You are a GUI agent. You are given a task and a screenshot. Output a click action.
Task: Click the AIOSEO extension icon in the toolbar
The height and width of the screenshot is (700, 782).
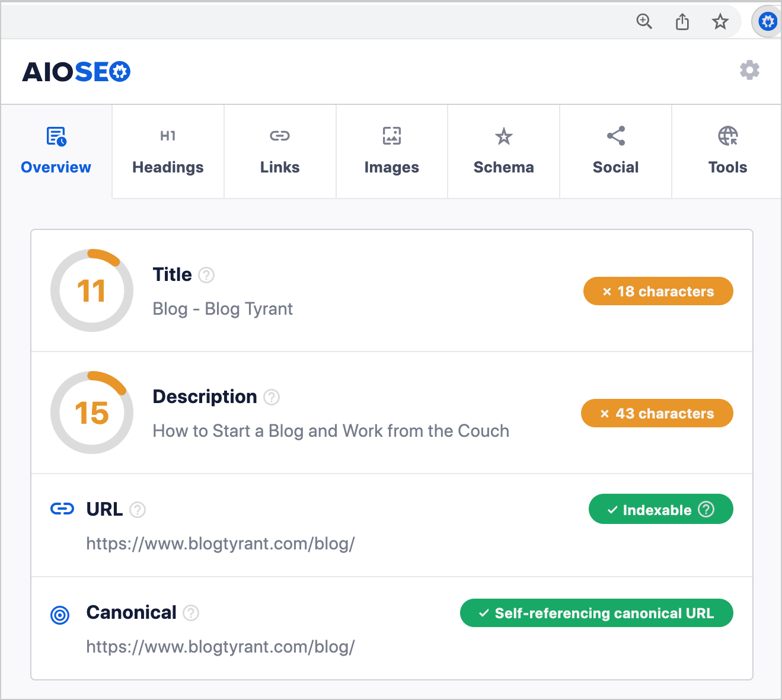pyautogui.click(x=768, y=22)
